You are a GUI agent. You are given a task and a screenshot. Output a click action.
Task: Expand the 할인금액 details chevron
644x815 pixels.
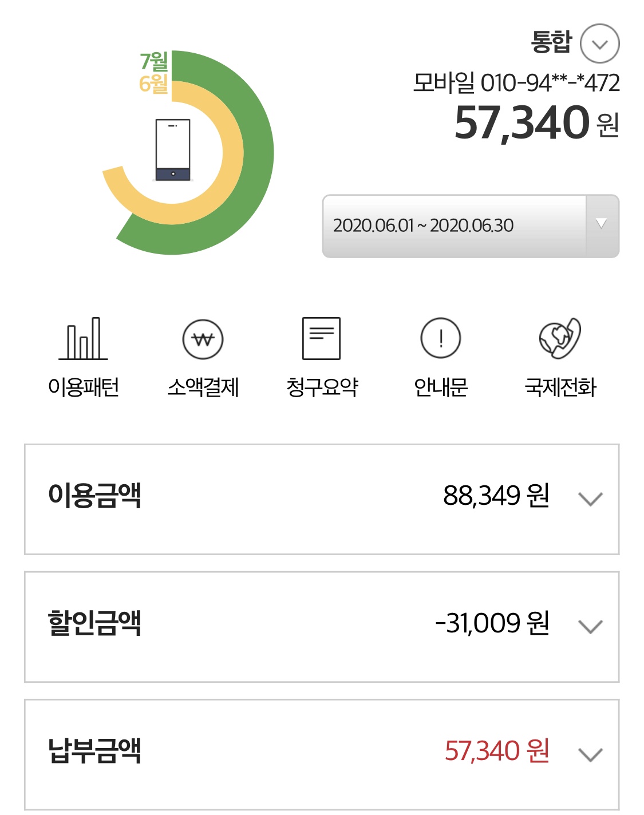(x=590, y=626)
